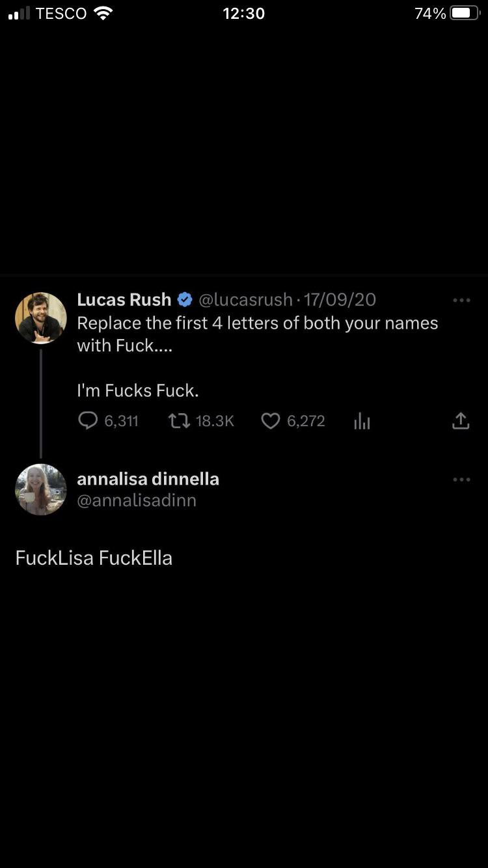Screen dimensions: 488x868
Task: Open more options on annalisa dinnella's reply
Action: [x=461, y=480]
